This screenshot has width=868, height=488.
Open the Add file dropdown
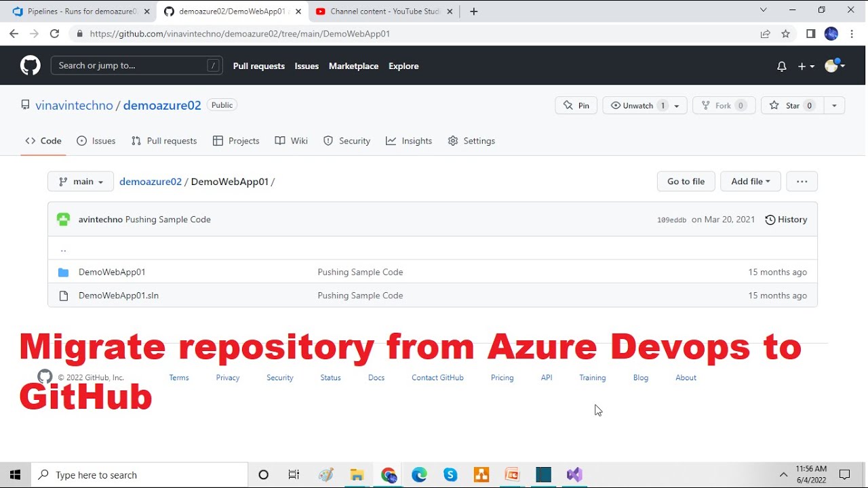tap(751, 182)
